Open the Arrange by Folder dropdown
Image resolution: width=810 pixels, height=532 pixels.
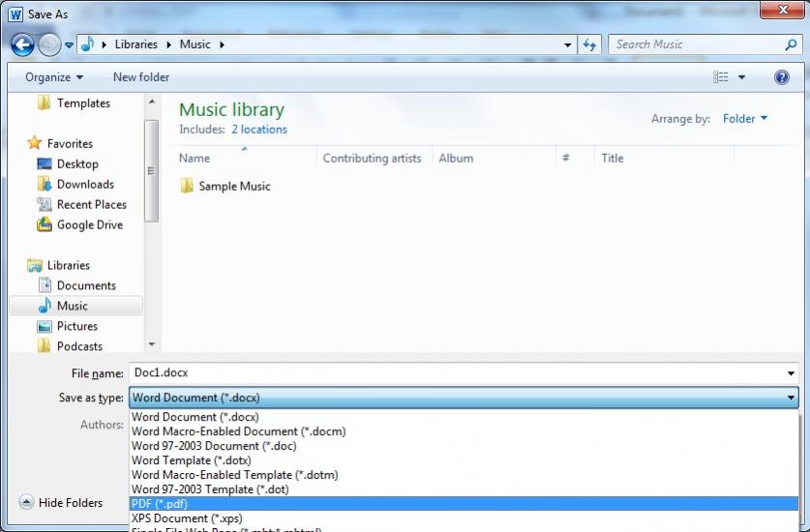coord(744,118)
